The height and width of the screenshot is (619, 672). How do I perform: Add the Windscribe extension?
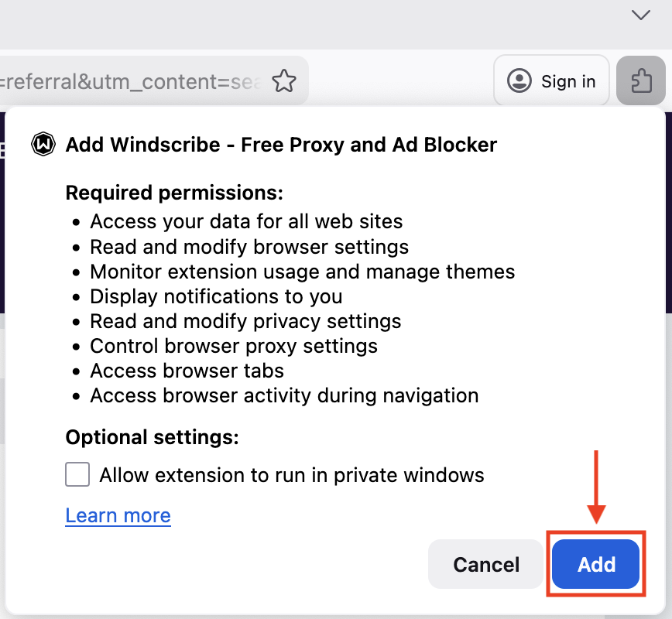point(595,564)
